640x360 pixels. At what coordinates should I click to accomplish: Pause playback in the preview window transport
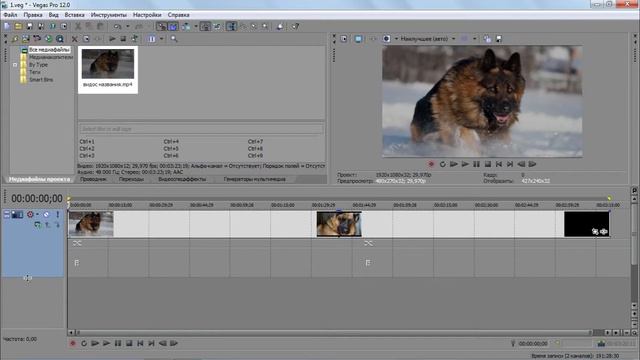coord(476,164)
